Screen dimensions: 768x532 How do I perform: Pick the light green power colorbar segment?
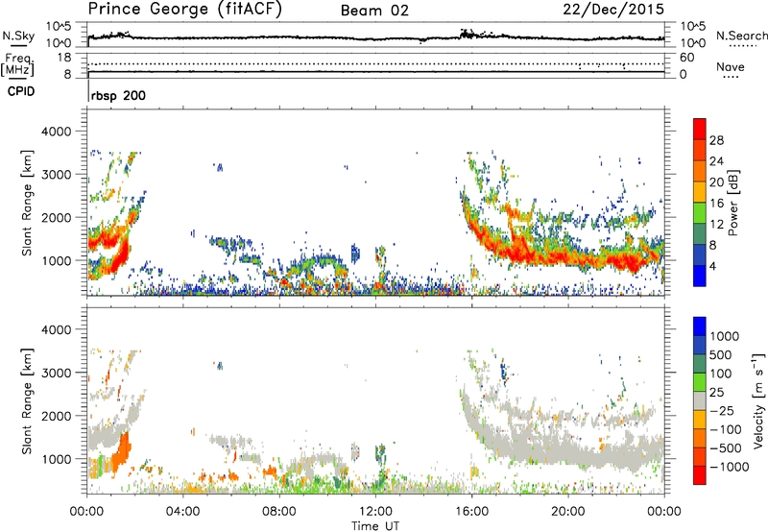(700, 212)
